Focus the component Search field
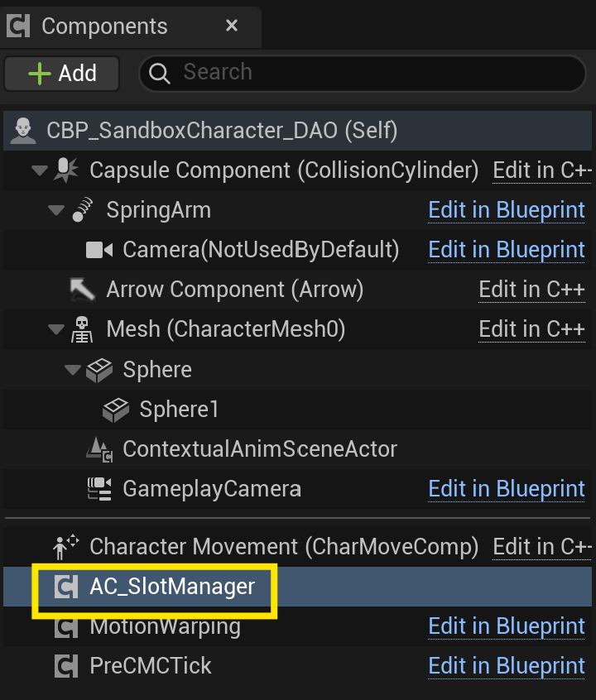Screen dimensions: 596x700 [372, 73]
